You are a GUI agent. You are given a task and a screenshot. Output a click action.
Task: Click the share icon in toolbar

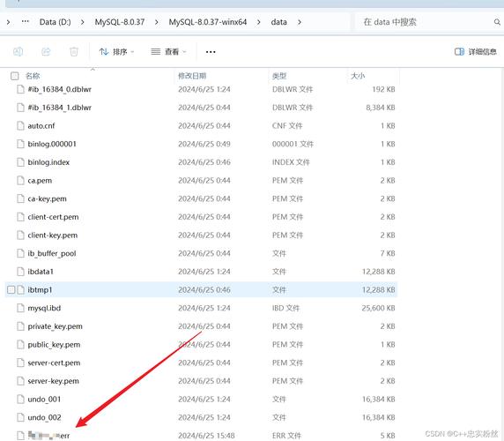click(x=46, y=52)
